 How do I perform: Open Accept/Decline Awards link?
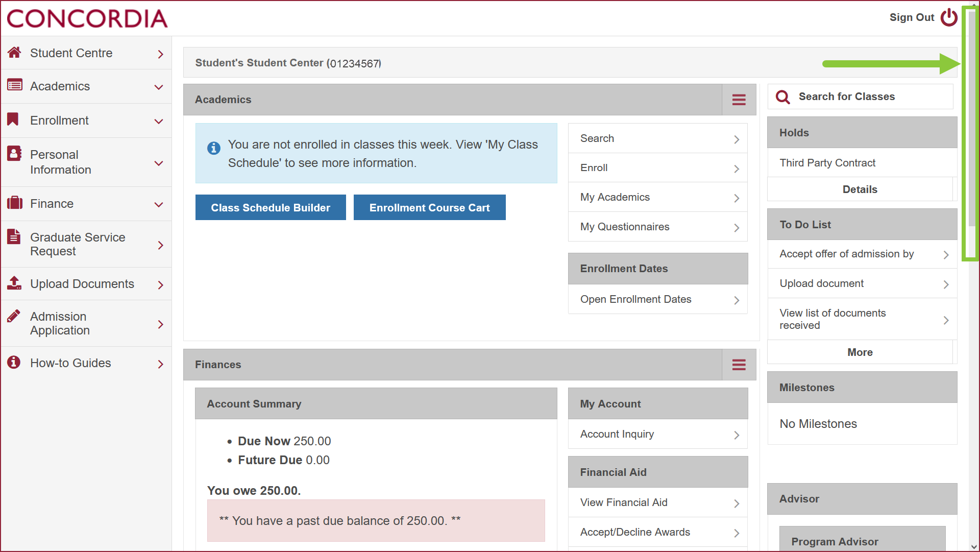[x=658, y=532]
